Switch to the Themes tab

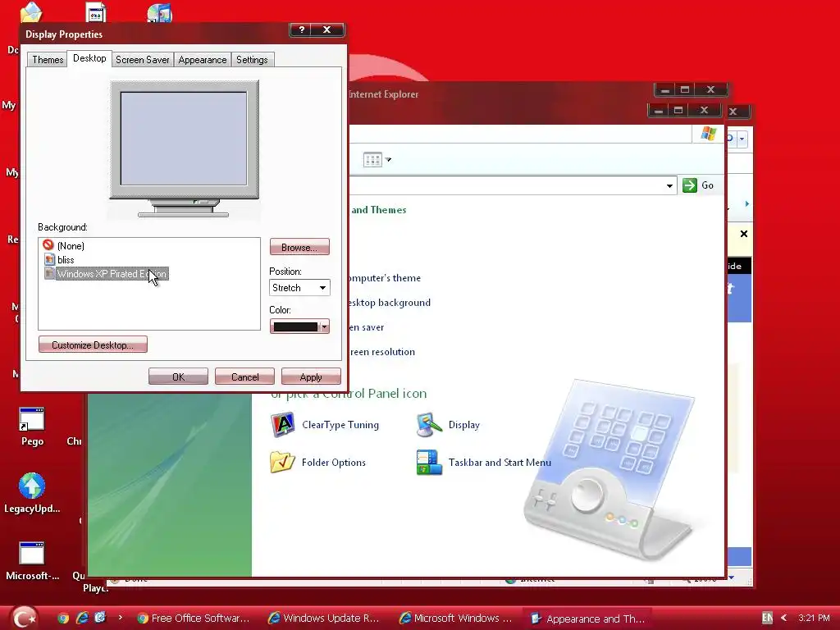pos(48,59)
